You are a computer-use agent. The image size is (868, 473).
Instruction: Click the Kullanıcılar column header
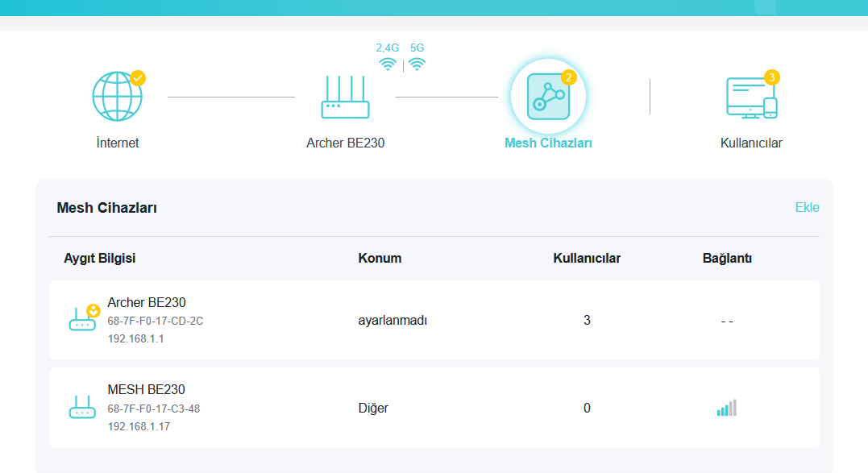[x=587, y=259]
